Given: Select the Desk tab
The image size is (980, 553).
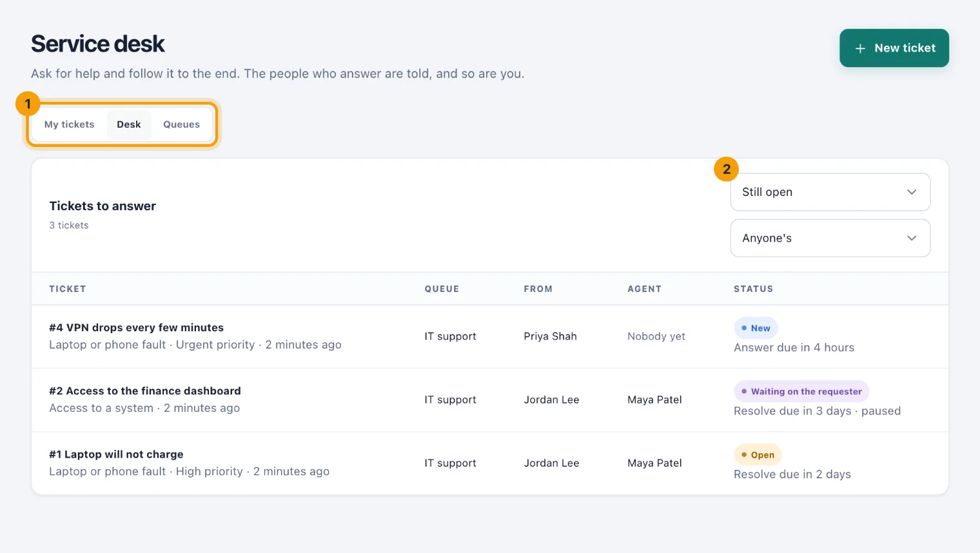Looking at the screenshot, I should click(129, 124).
